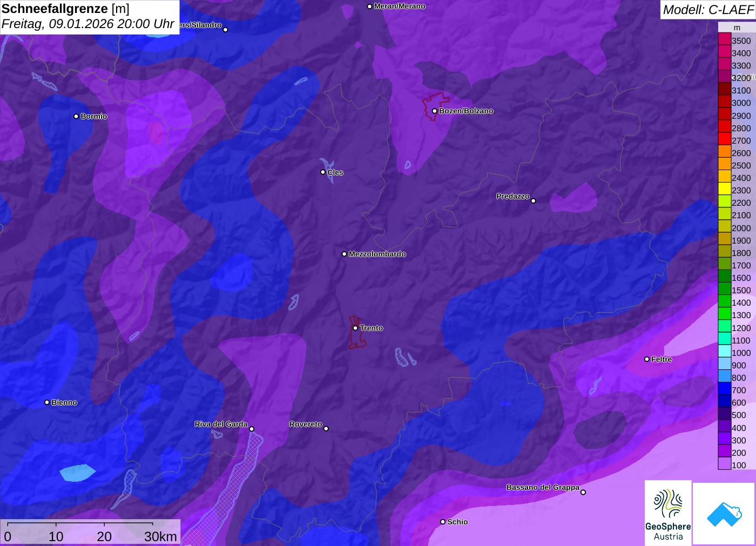
Task: Click the Feltre city marker dot
Action: point(647,359)
